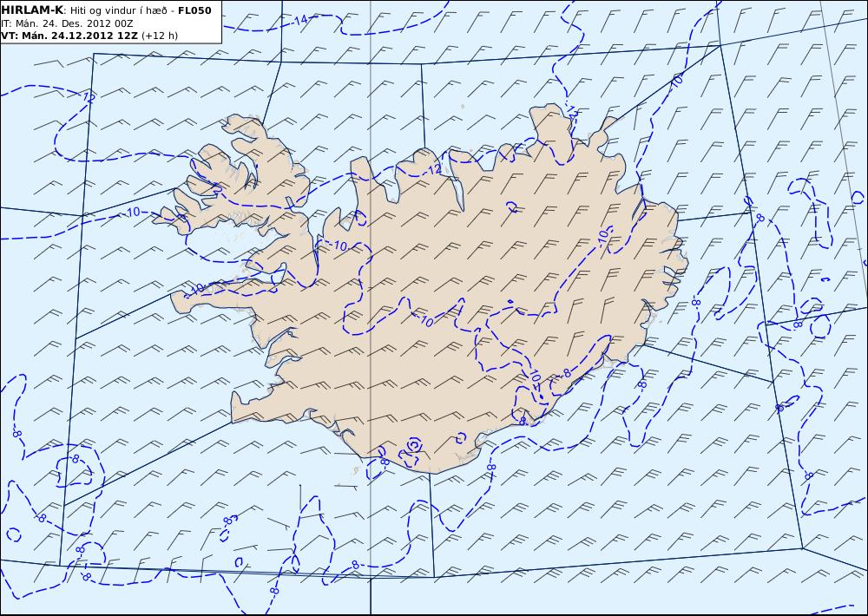
Task: Select the FL050 flight level label
Action: pyautogui.click(x=194, y=10)
